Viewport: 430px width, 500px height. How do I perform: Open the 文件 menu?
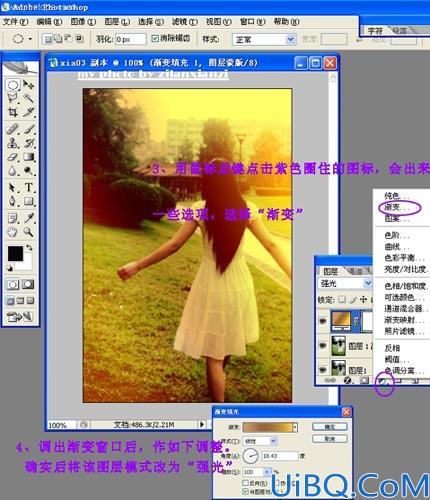[15, 22]
